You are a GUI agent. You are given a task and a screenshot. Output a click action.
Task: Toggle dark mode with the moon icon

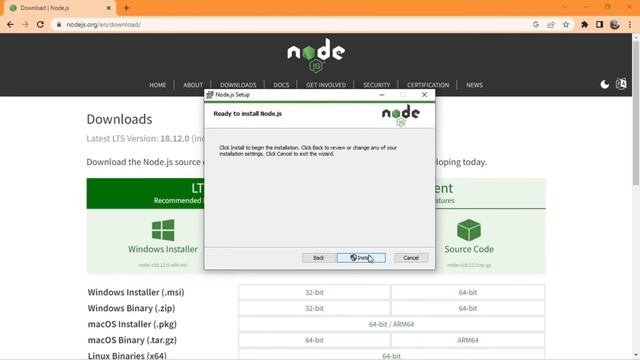(604, 84)
